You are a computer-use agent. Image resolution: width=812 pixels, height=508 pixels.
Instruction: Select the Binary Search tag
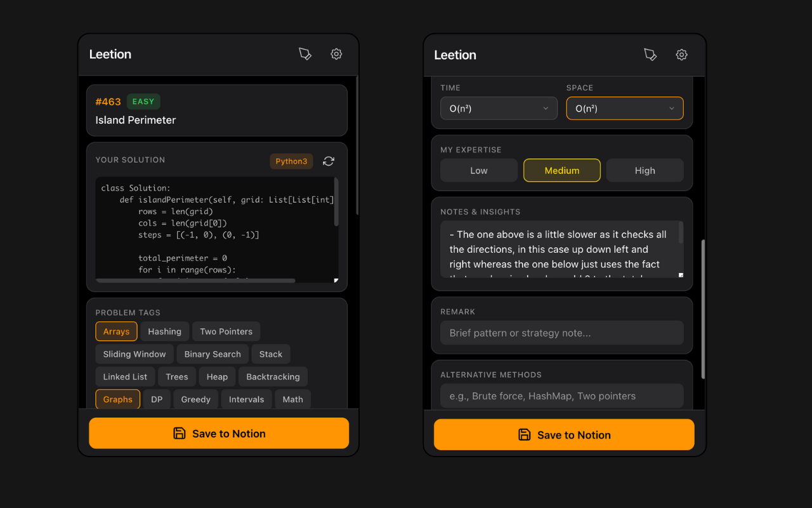point(213,354)
